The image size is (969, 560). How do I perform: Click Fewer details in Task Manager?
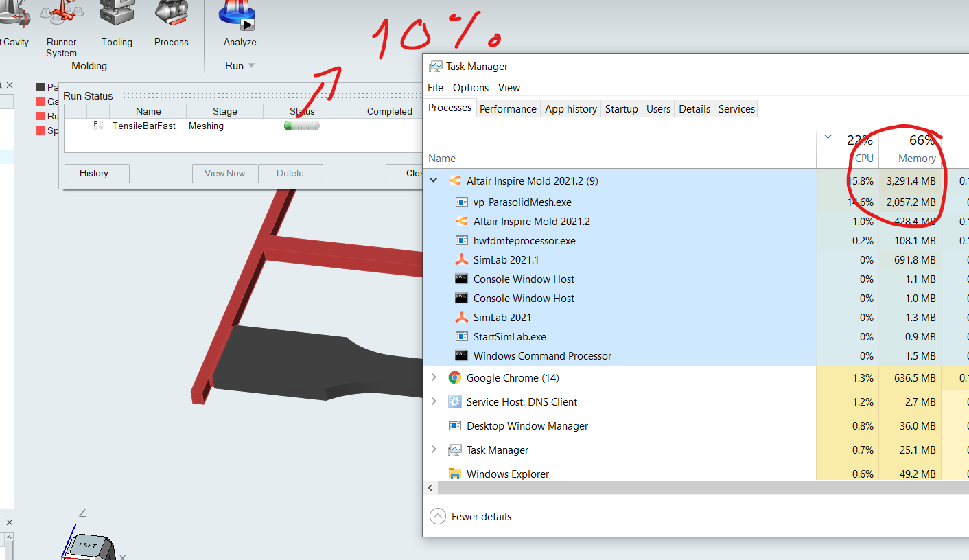[471, 517]
